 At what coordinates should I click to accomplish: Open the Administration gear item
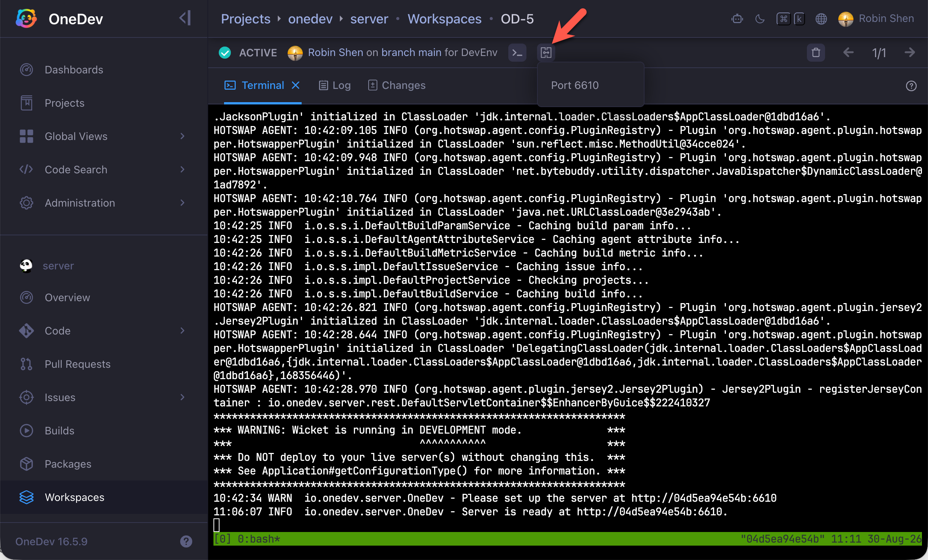(104, 203)
